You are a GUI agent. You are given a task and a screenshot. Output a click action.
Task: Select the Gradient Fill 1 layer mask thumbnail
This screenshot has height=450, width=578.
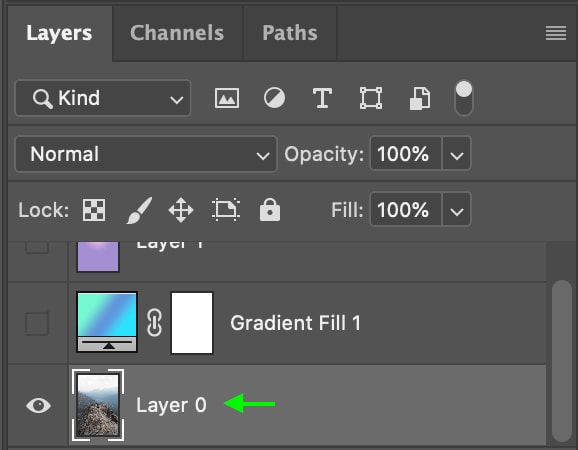click(192, 323)
